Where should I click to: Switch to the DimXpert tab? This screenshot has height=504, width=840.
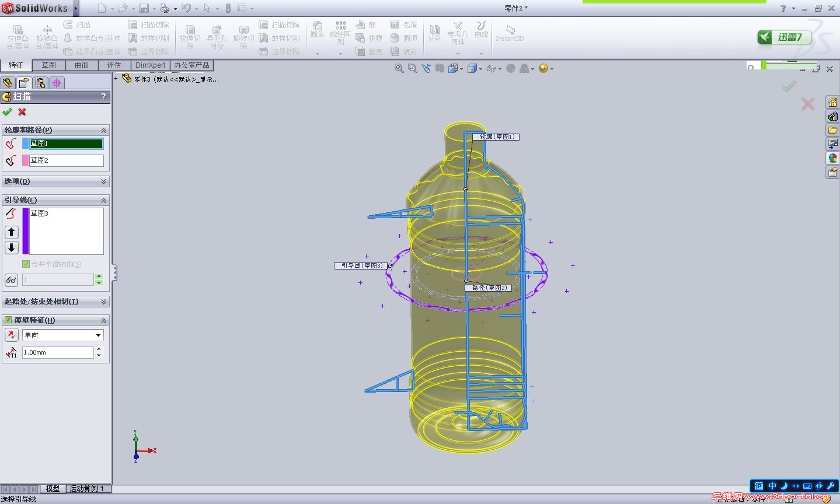(x=151, y=65)
